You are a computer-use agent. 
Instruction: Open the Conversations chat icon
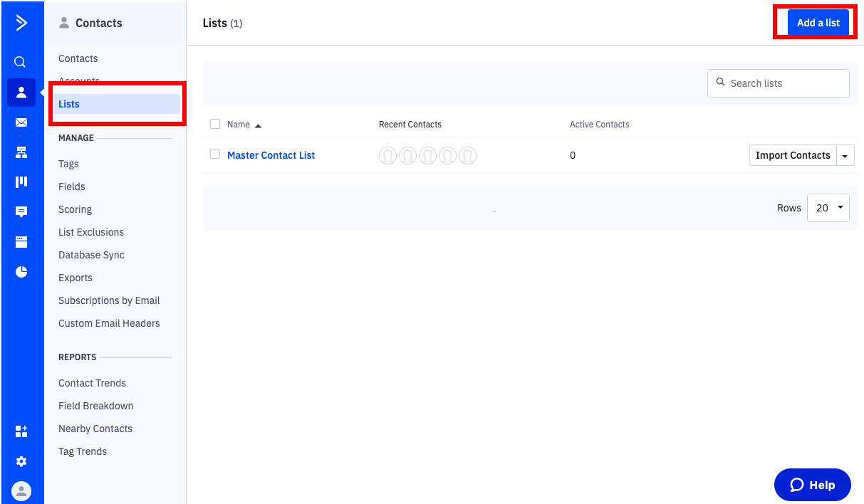(21, 212)
